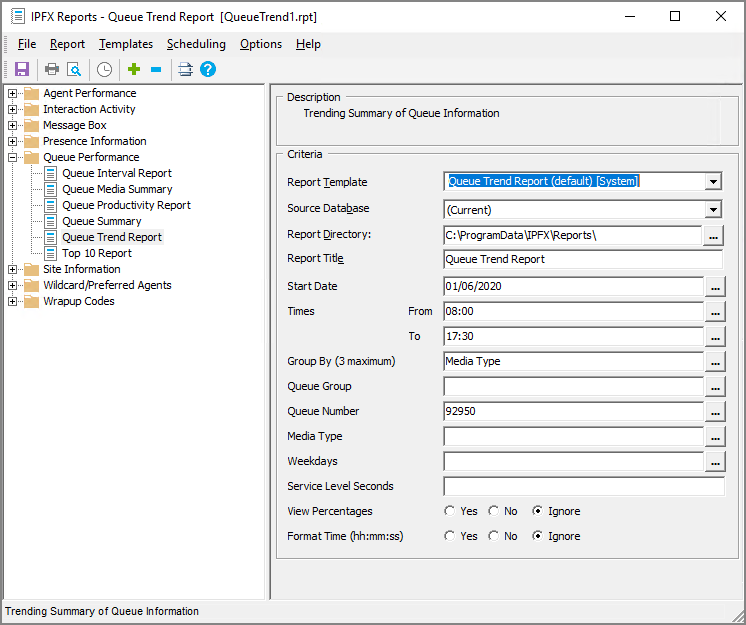Click the Presence Information folder icon
Image resolution: width=746 pixels, height=625 pixels.
(x=31, y=141)
